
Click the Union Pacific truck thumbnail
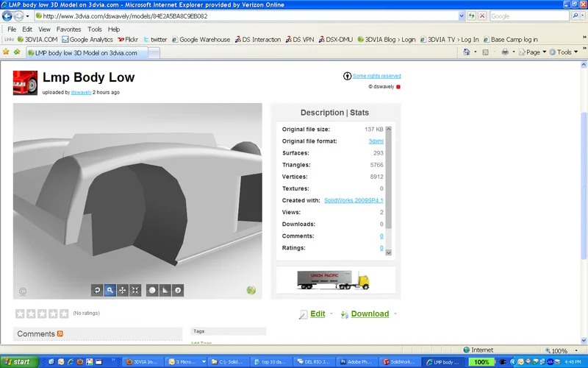click(333, 280)
